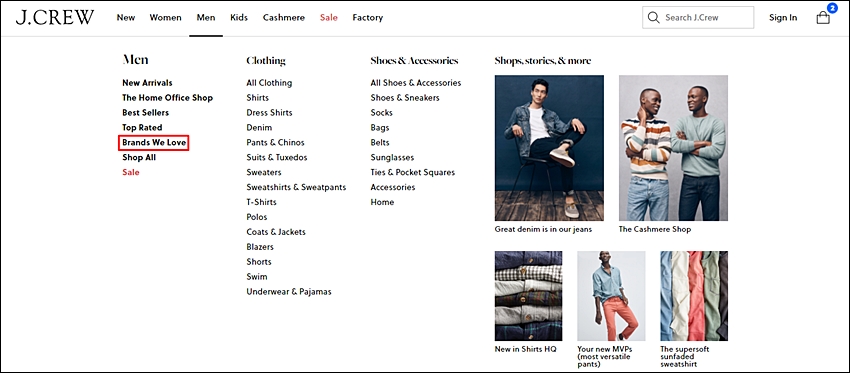Click 'Your new MVPs' caption
This screenshot has width=850, height=373.
605,357
